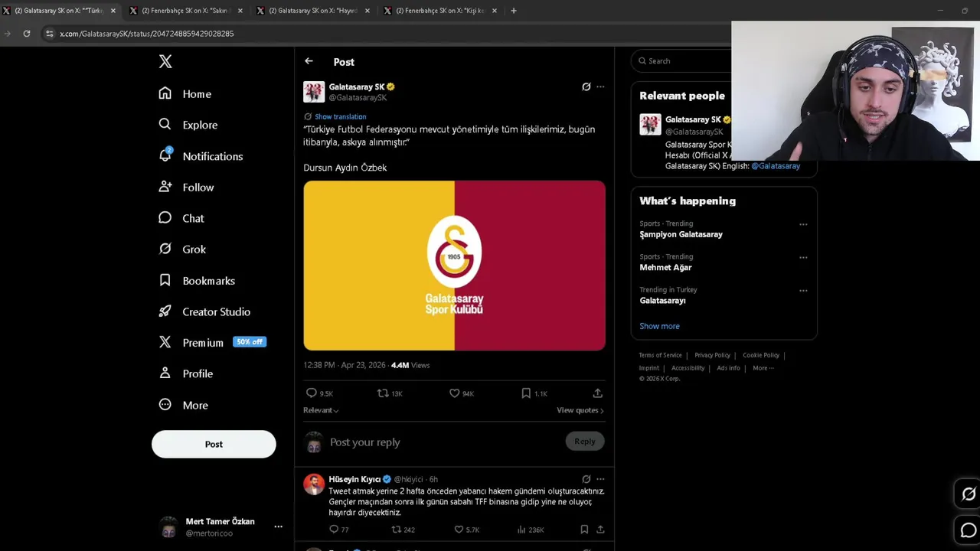
Task: Open Chat in the sidebar
Action: click(x=181, y=218)
